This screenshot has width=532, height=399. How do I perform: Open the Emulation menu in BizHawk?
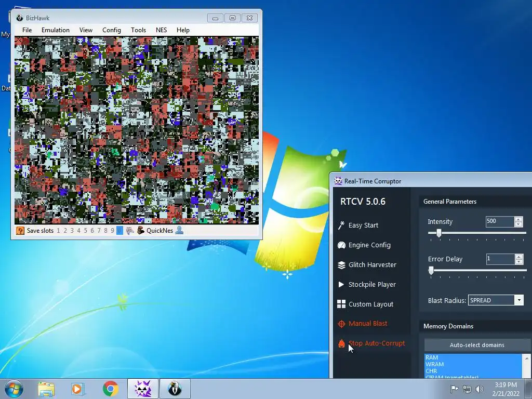click(55, 30)
